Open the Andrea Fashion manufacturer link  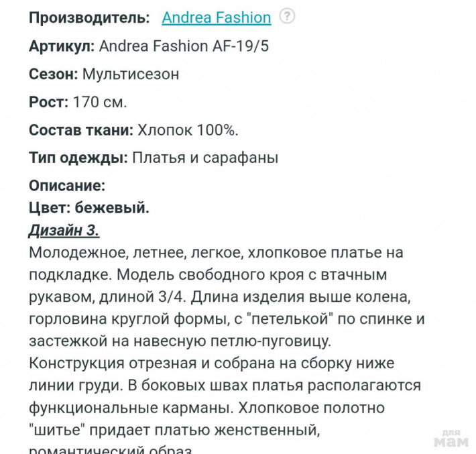coord(216,17)
